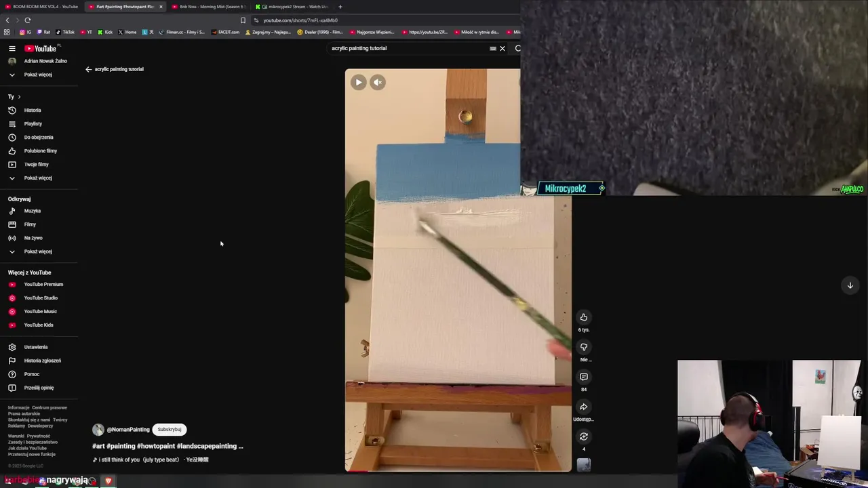Go to the next Short with down arrow
868x488 pixels.
tap(850, 285)
